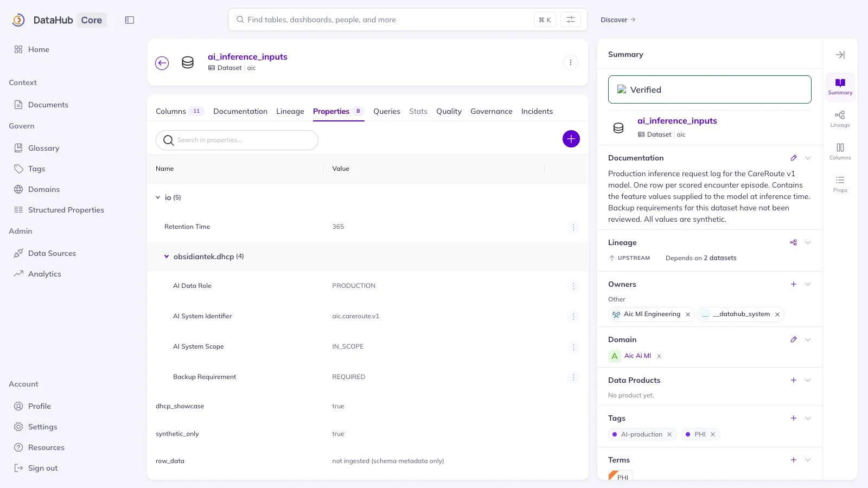
Task: Collapse the Terms section chevron
Action: coord(808,460)
